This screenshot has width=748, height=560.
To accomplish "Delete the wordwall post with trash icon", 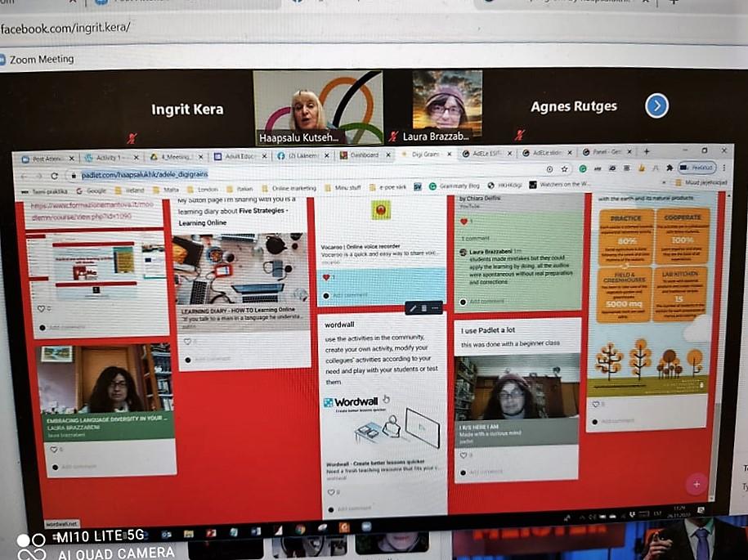I will click(423, 309).
